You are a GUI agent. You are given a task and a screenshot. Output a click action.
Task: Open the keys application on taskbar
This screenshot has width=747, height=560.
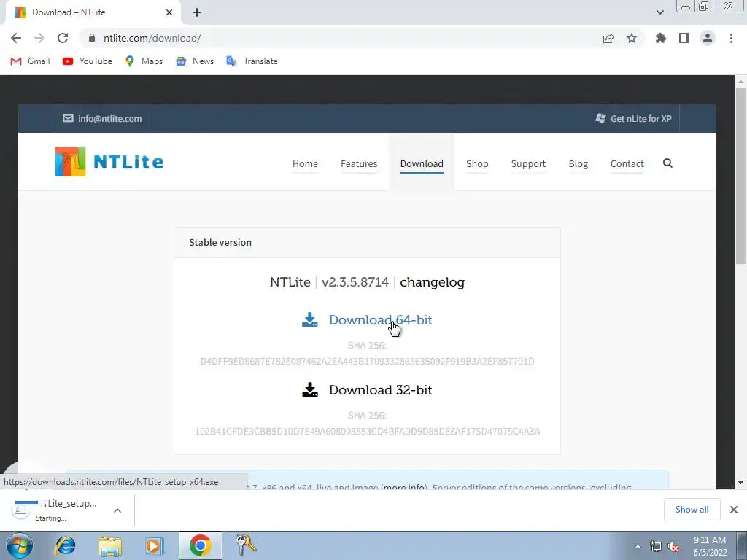[x=246, y=545]
